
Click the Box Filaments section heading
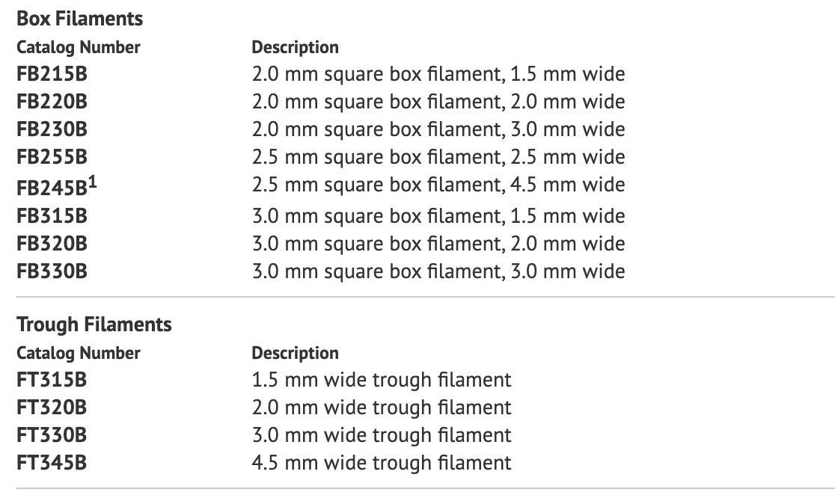click(79, 19)
